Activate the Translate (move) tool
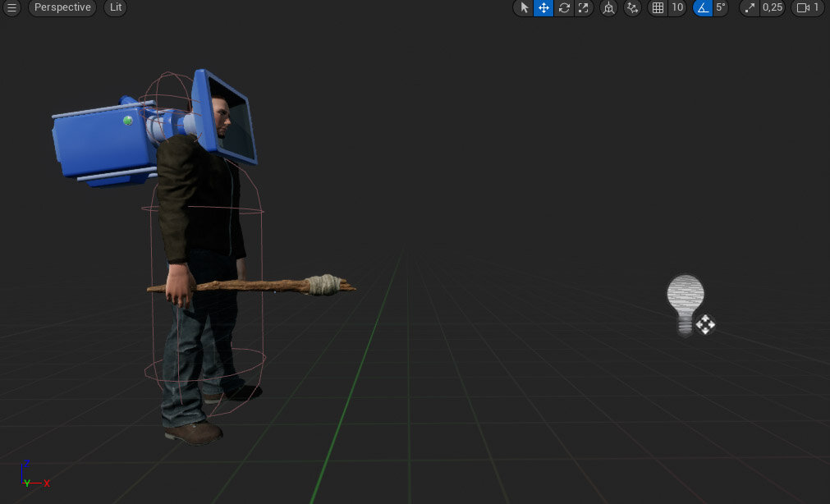Screen dimensions: 830x504 [x=543, y=7]
